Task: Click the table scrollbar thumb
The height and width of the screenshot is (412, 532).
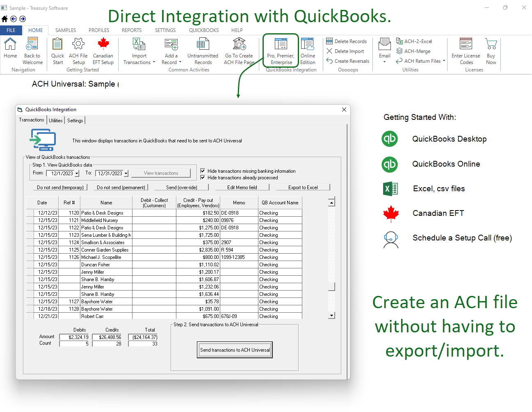Action: (332, 286)
